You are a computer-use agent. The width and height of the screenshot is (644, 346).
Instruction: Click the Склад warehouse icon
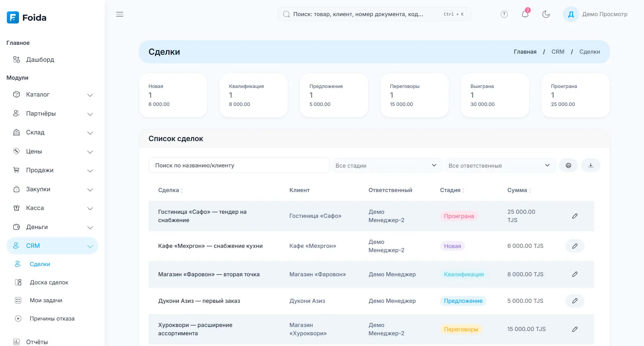[16, 132]
